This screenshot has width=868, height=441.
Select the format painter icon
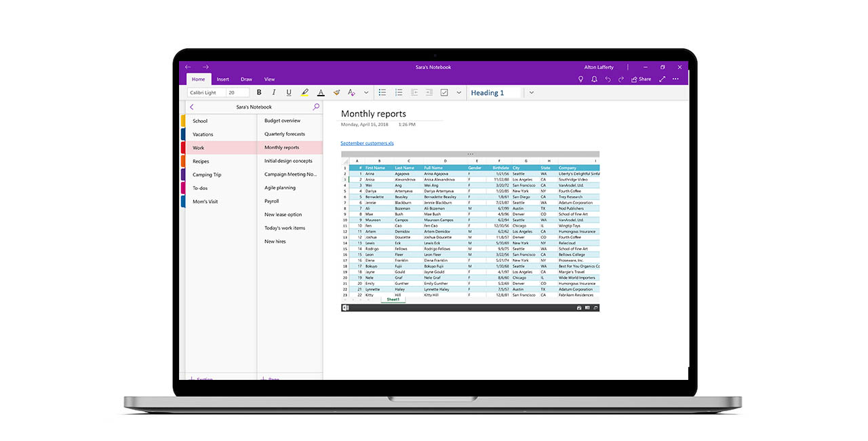pyautogui.click(x=336, y=93)
